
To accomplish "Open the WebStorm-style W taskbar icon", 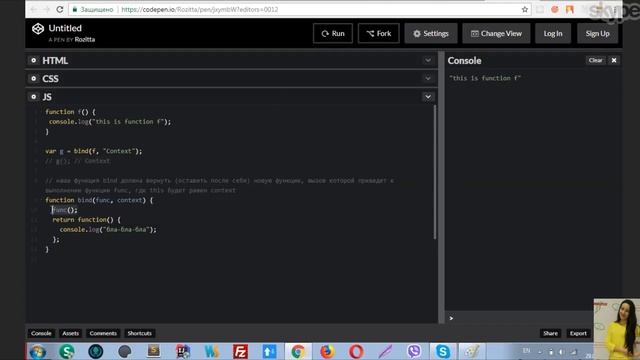I will tap(211, 351).
